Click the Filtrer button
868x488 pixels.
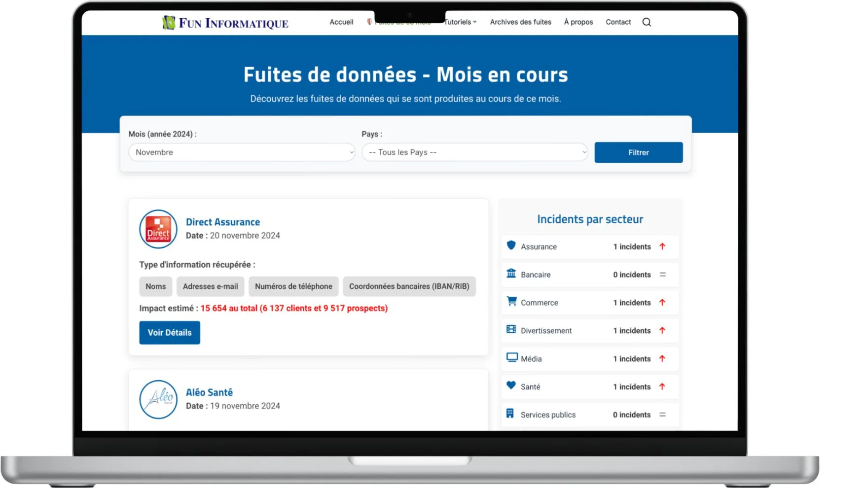point(639,153)
